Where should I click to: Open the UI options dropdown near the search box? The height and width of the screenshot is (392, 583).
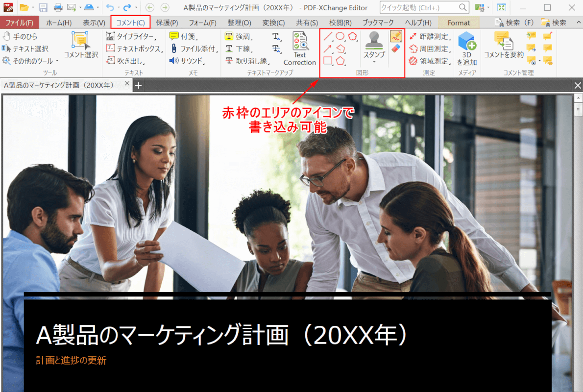pyautogui.click(x=488, y=7)
